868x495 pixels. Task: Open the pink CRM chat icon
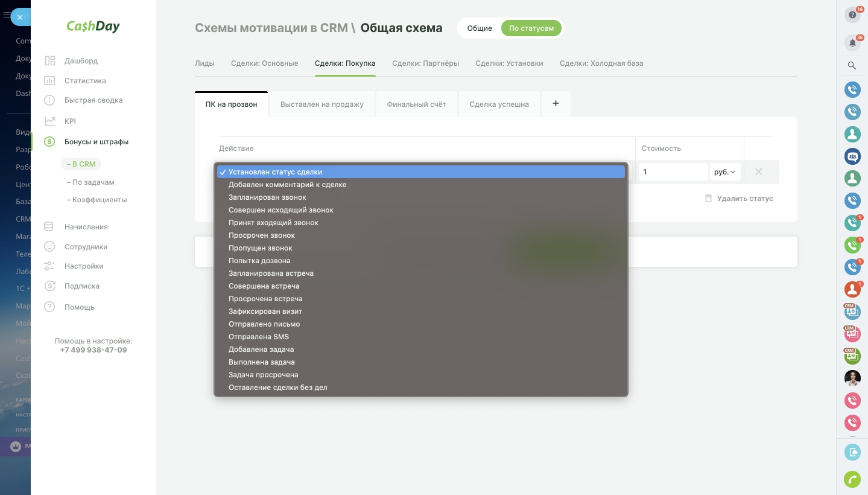tap(852, 334)
